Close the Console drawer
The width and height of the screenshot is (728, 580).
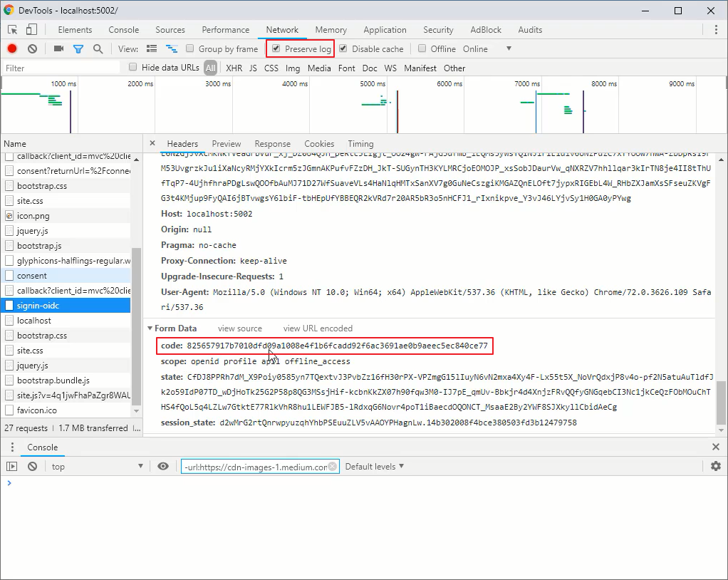(x=715, y=447)
